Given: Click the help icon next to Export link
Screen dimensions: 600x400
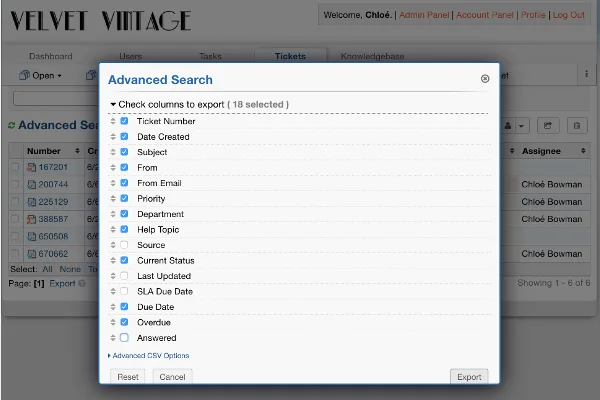Looking at the screenshot, I should coord(82,284).
